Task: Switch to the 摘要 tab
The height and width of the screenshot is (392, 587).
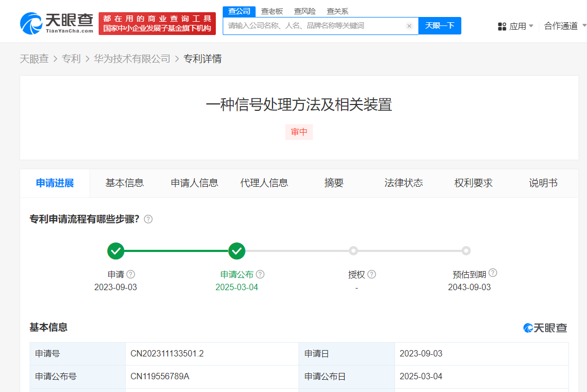Action: [x=334, y=183]
